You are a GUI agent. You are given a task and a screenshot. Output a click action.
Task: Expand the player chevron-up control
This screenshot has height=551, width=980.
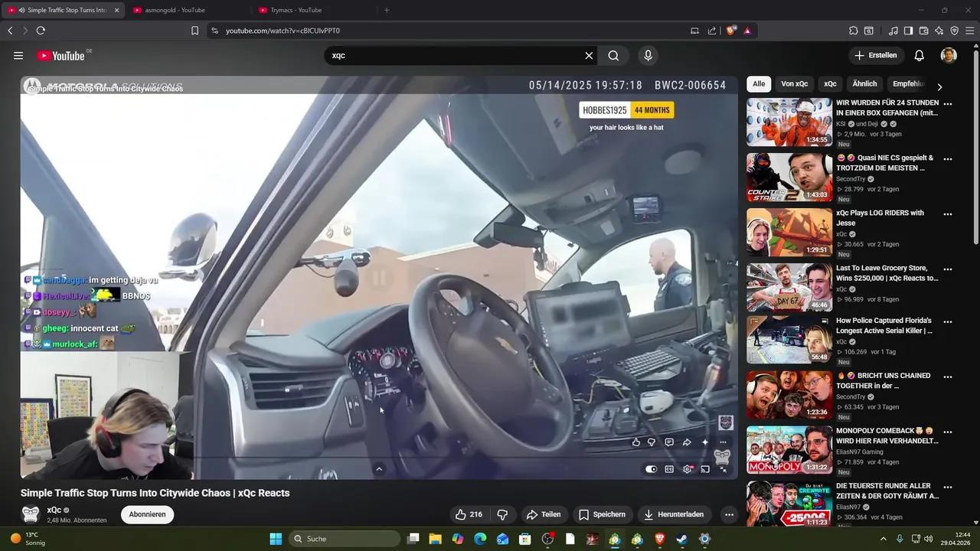tap(379, 469)
